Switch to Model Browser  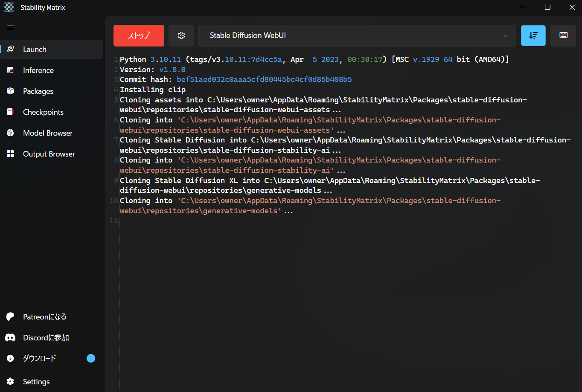coord(52,133)
